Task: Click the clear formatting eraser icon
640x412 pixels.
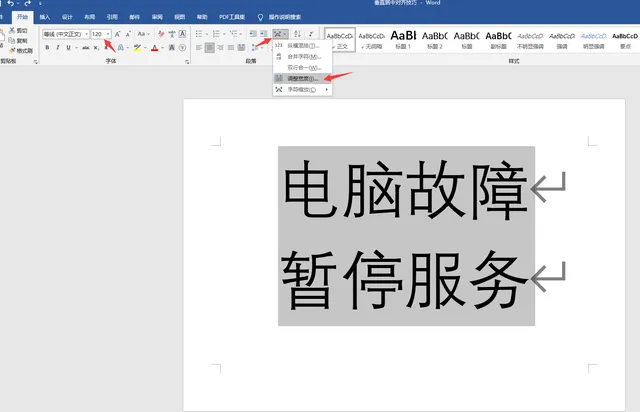Action: 161,34
